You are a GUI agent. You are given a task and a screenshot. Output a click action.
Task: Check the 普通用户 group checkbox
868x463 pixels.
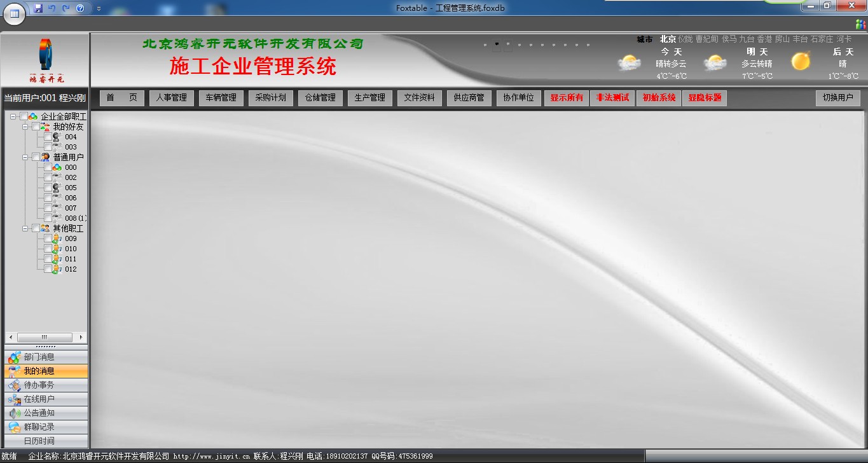click(x=36, y=157)
